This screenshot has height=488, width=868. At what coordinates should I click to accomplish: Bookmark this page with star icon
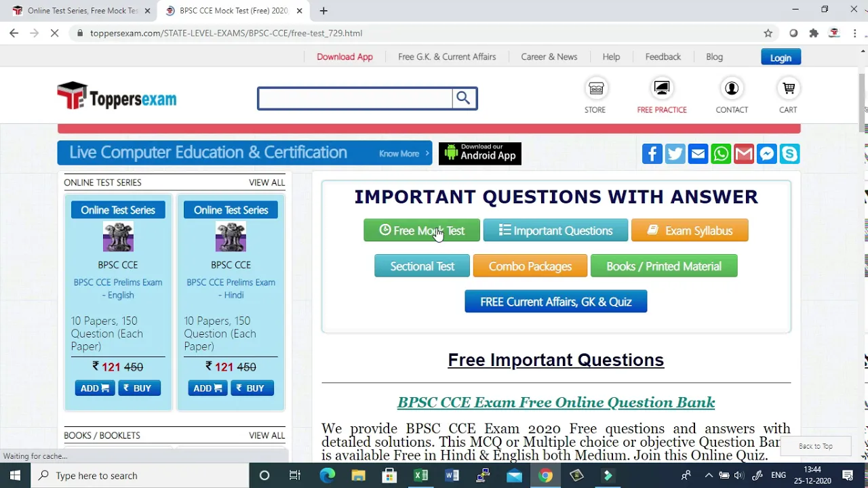[768, 33]
